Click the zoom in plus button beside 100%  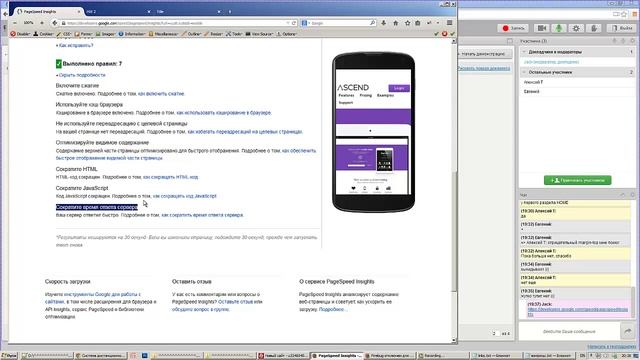coord(42,23)
